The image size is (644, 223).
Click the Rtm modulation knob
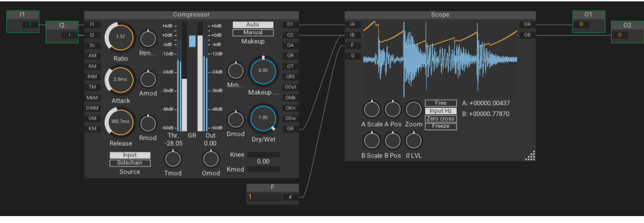click(148, 39)
